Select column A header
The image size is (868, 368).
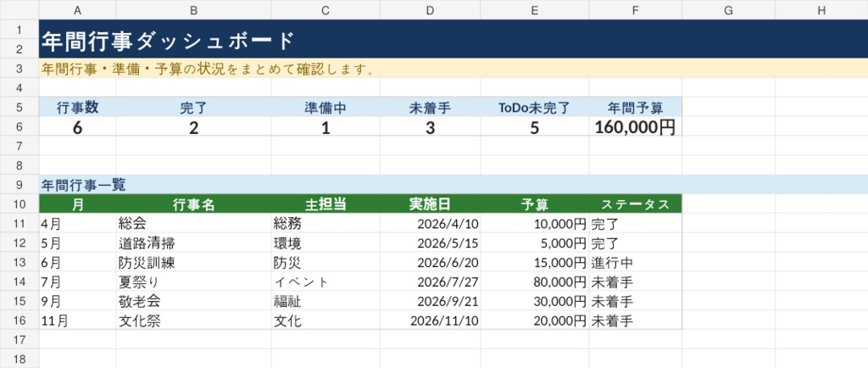coord(77,9)
